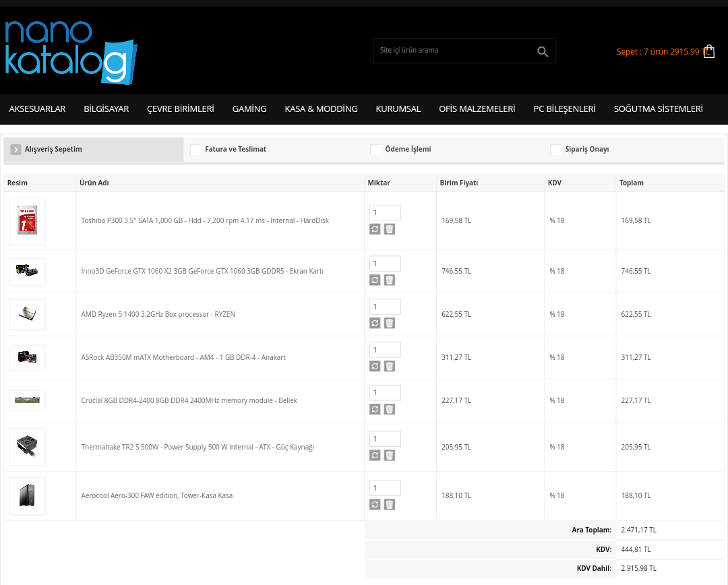Viewport: 728px width, 585px height.
Task: Open the AKSESUARLAR menu
Action: [37, 109]
